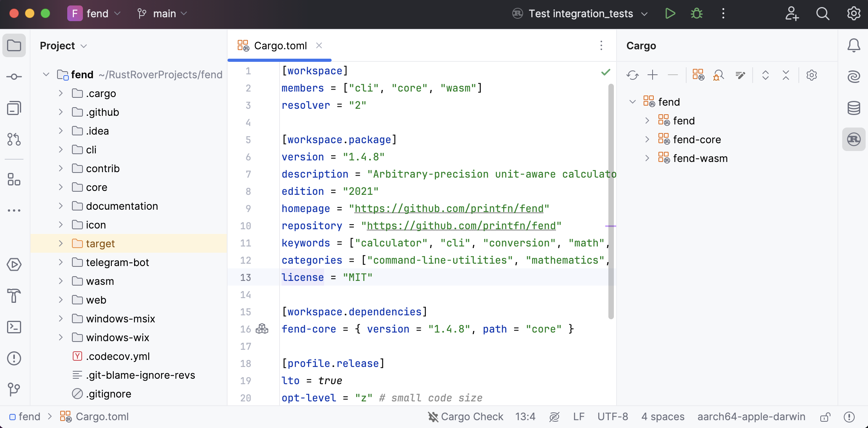This screenshot has width=868, height=428.
Task: Open the Terminal tool window
Action: 14,327
